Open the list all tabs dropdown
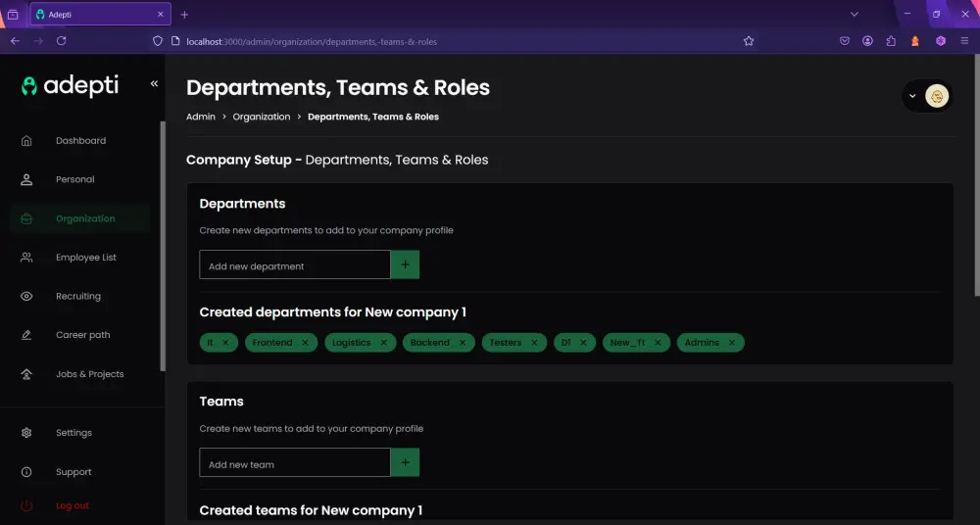This screenshot has width=980, height=525. (x=855, y=15)
